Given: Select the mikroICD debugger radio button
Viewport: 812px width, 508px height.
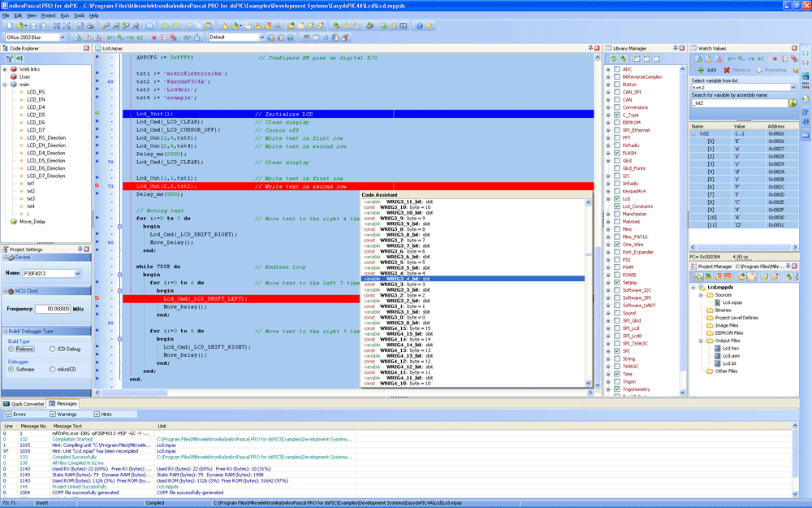Looking at the screenshot, I should tap(52, 369).
